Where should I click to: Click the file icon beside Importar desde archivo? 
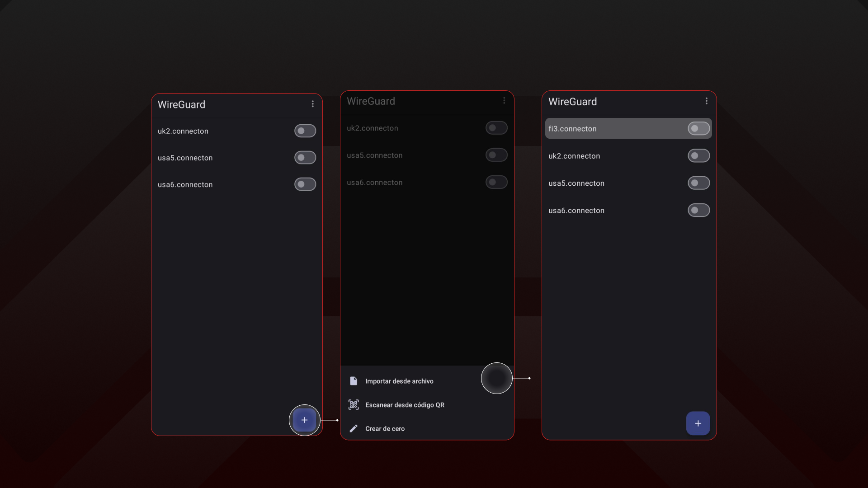(354, 381)
